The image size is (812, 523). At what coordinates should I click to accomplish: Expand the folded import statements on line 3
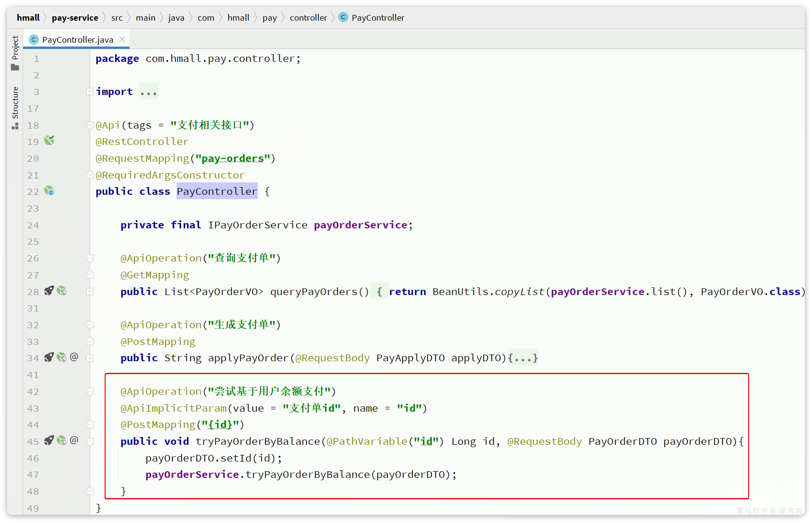tap(90, 91)
